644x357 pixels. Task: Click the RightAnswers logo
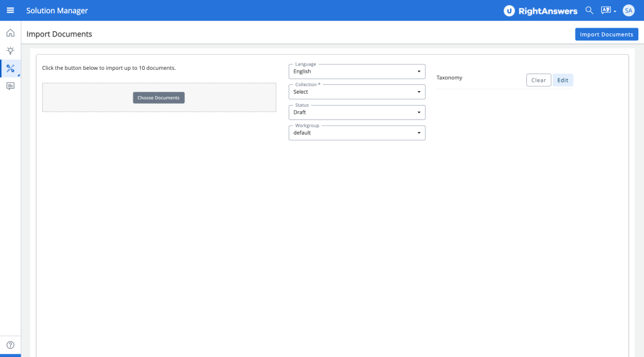tap(540, 11)
